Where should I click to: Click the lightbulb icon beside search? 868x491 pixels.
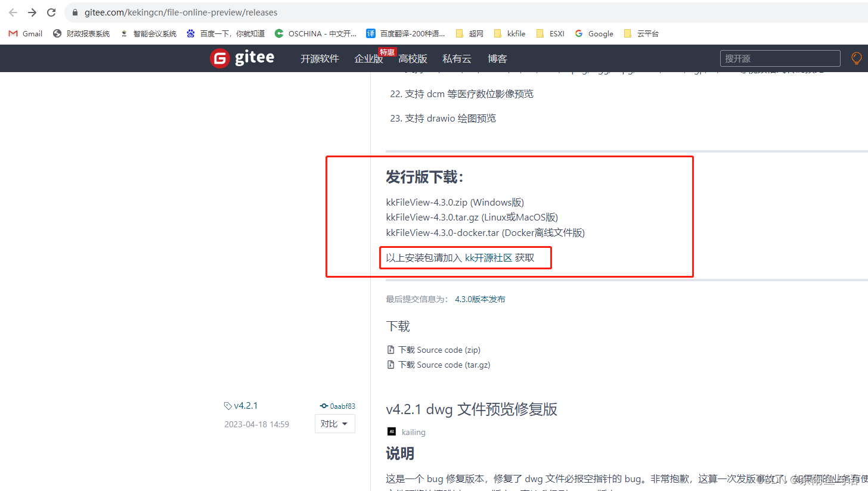pos(856,58)
